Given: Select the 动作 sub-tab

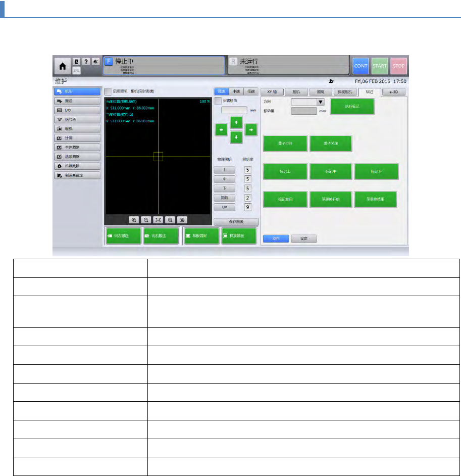Looking at the screenshot, I should pyautogui.click(x=276, y=239).
